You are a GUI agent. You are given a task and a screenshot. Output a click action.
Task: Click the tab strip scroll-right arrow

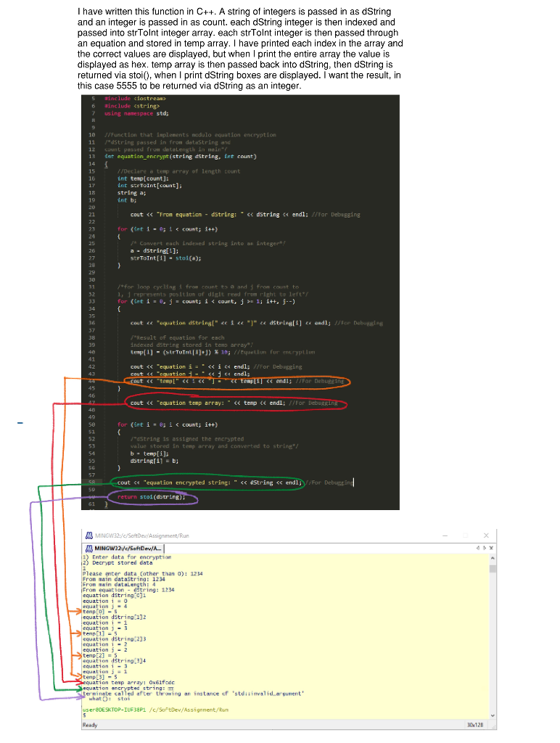[x=484, y=549]
